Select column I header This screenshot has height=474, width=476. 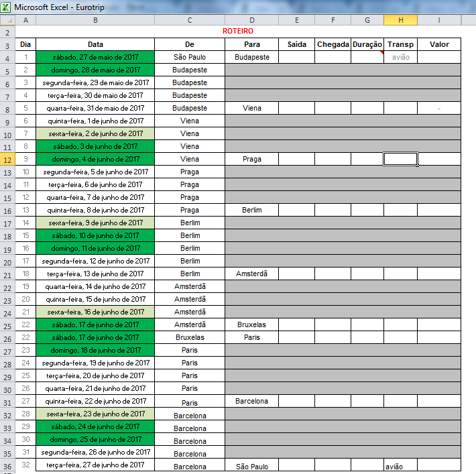[439, 20]
